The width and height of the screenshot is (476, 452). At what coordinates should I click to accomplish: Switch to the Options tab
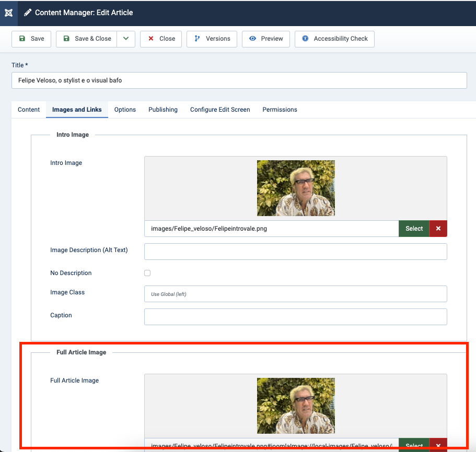pyautogui.click(x=125, y=110)
